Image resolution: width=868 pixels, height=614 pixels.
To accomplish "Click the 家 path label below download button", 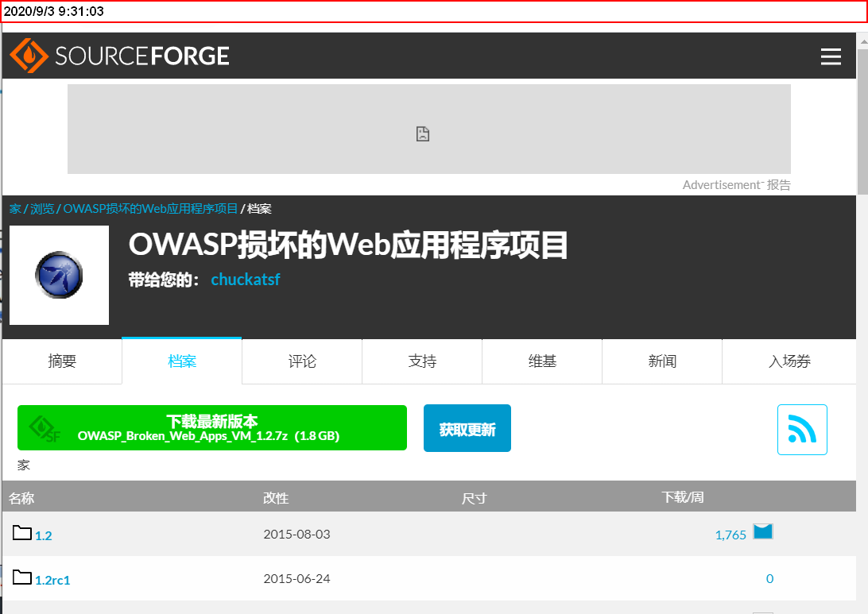I will (x=23, y=465).
